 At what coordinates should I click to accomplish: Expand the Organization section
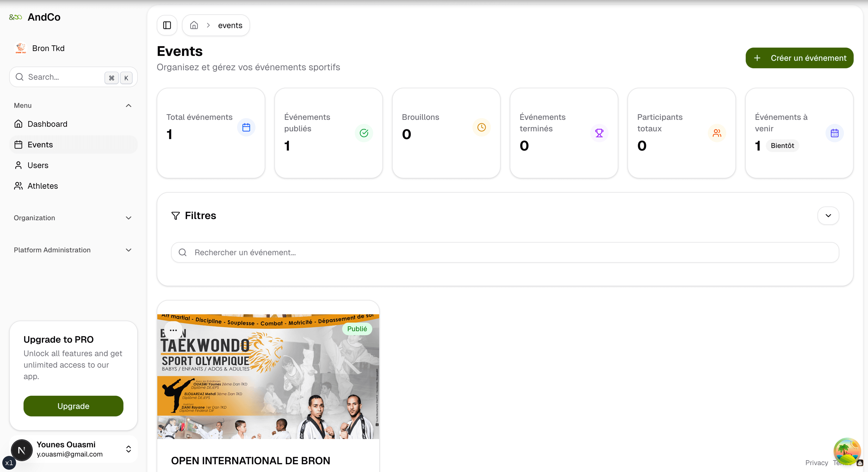pyautogui.click(x=128, y=218)
